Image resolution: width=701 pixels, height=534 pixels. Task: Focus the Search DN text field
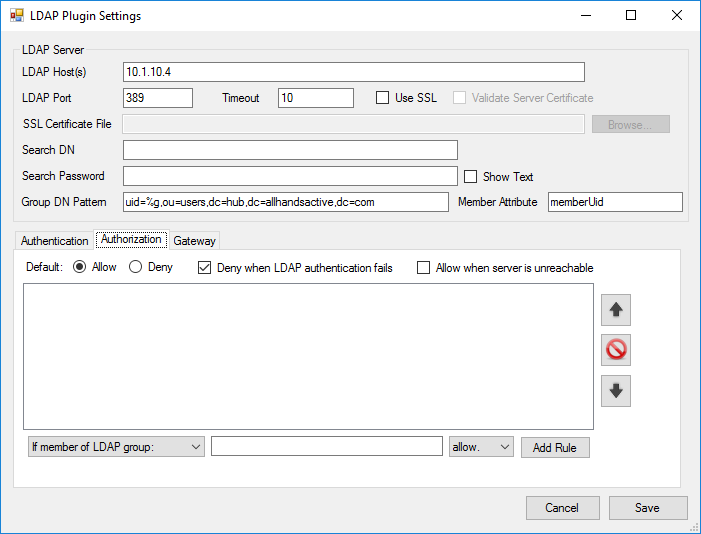click(x=290, y=150)
